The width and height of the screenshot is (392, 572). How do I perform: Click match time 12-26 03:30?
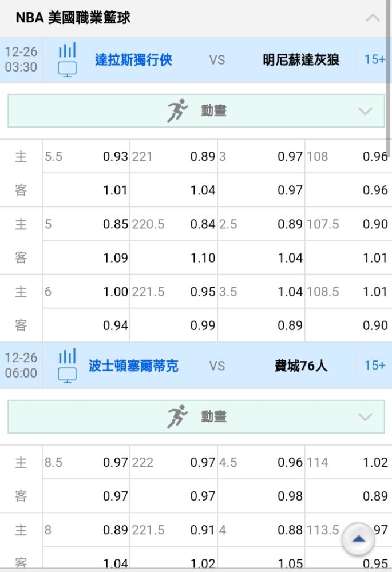21,59
